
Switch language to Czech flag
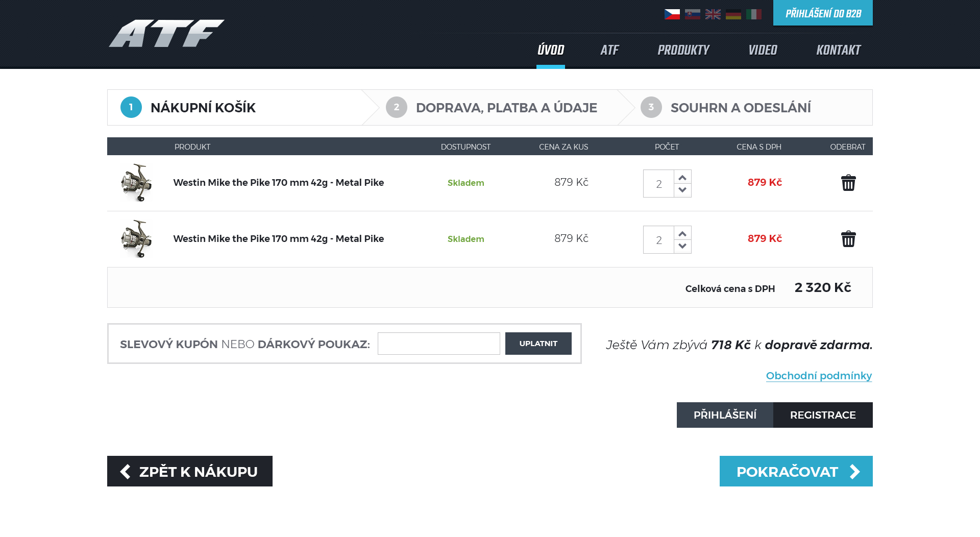pos(672,14)
